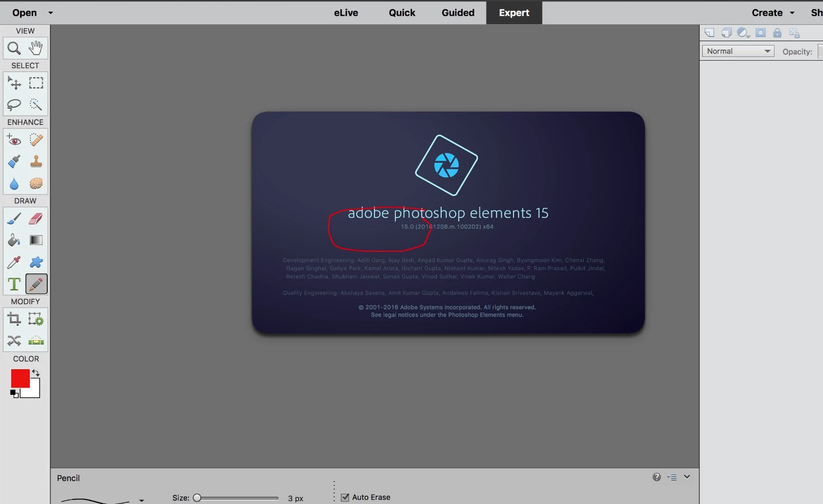823x504 pixels.
Task: Open the Normal blend mode dropdown
Action: (738, 51)
